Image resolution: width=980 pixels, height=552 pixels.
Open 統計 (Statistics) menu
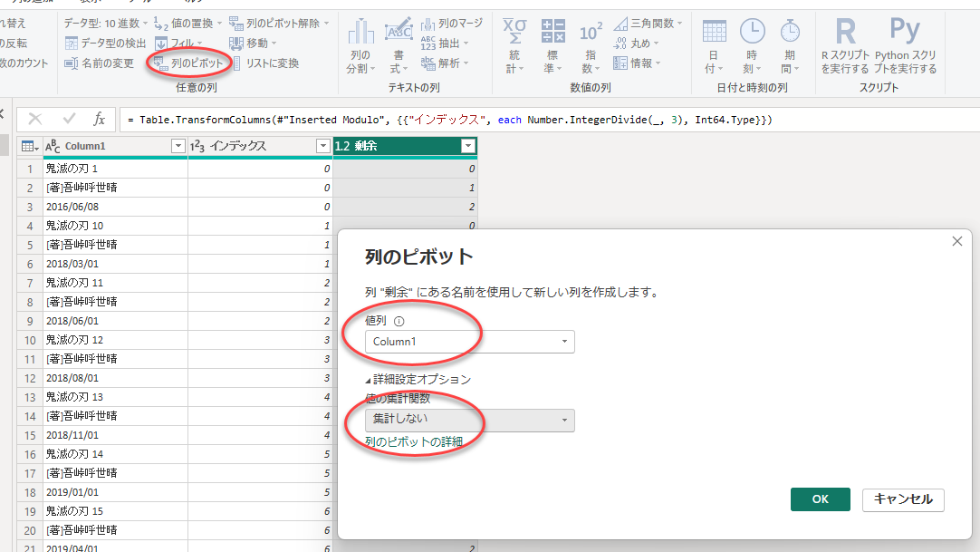pyautogui.click(x=514, y=45)
